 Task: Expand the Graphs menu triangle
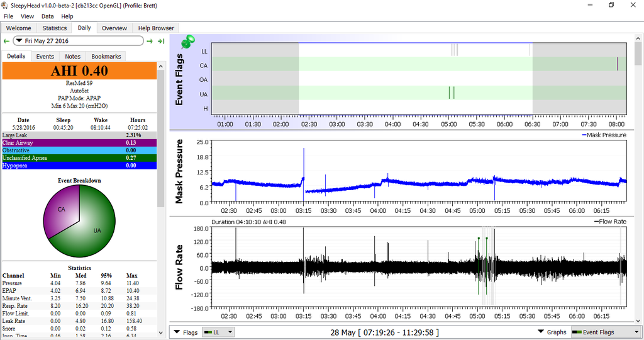(540, 332)
